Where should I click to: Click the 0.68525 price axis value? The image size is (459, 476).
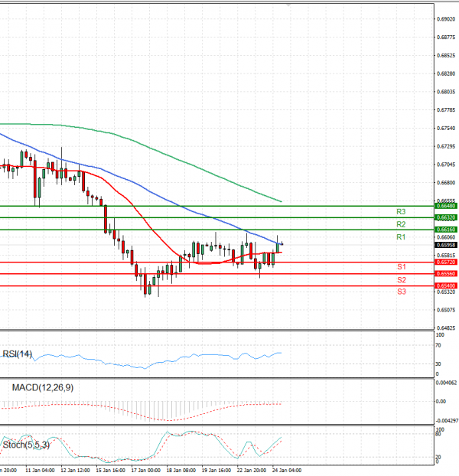(446, 56)
